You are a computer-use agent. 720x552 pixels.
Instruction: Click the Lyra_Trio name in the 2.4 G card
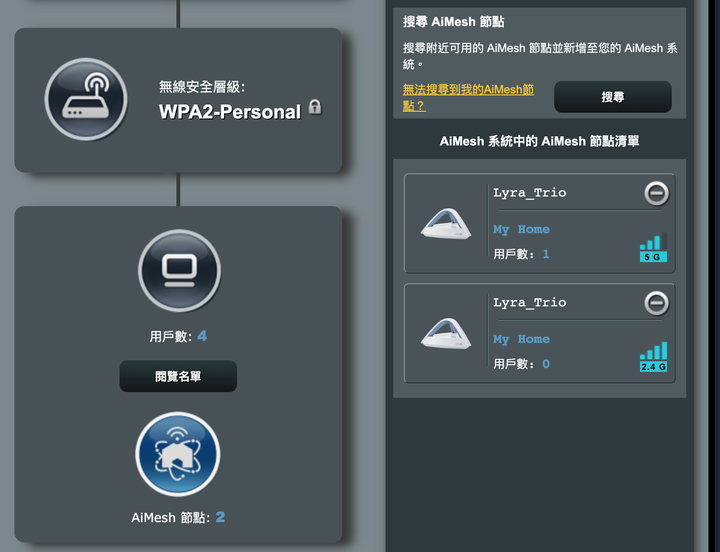(529, 302)
